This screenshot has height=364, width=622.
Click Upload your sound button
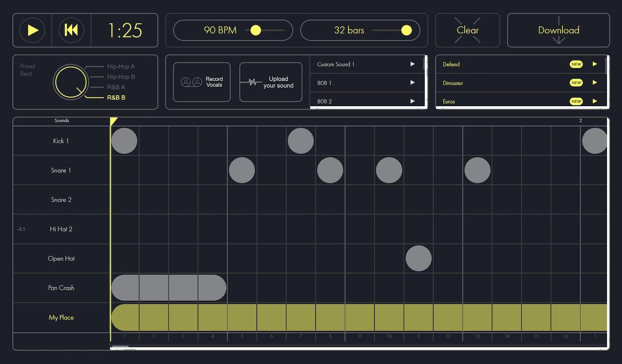tap(271, 83)
